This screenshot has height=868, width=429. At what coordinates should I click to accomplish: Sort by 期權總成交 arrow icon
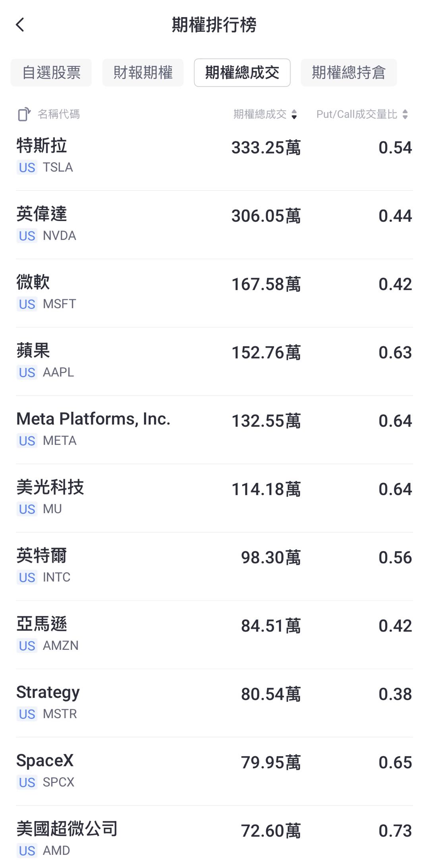(x=294, y=114)
